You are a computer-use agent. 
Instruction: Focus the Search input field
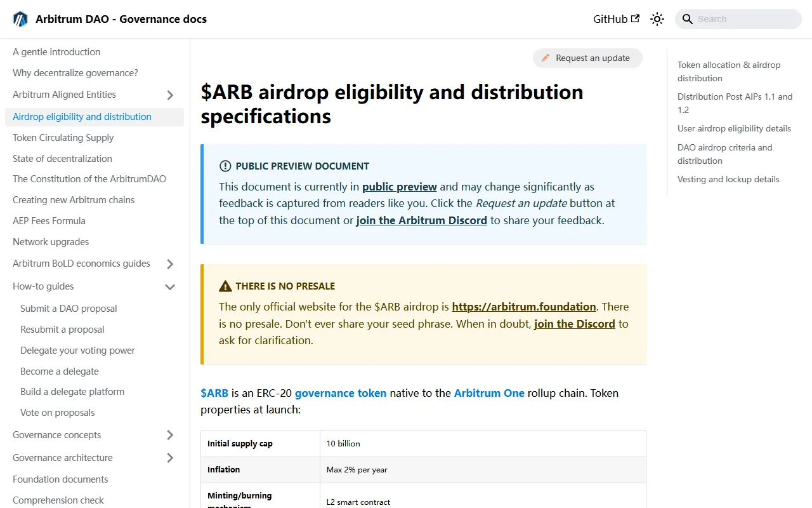pyautogui.click(x=738, y=19)
